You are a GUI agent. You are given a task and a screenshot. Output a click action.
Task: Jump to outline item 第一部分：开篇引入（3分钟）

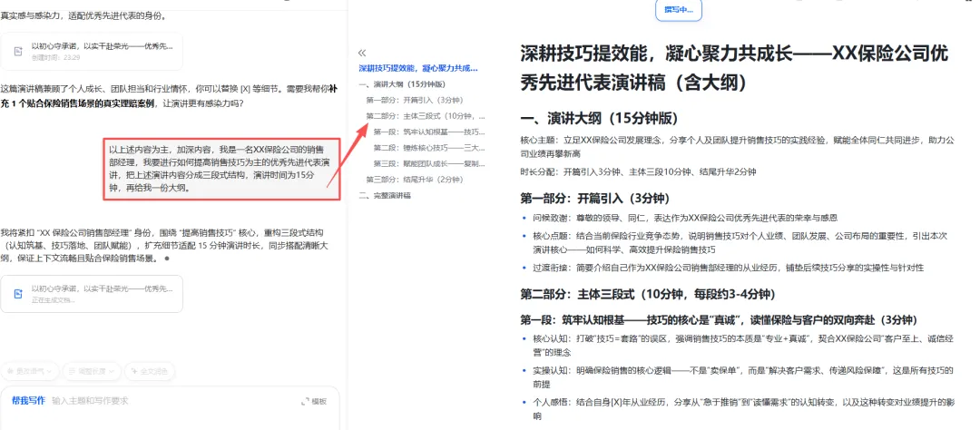click(415, 100)
